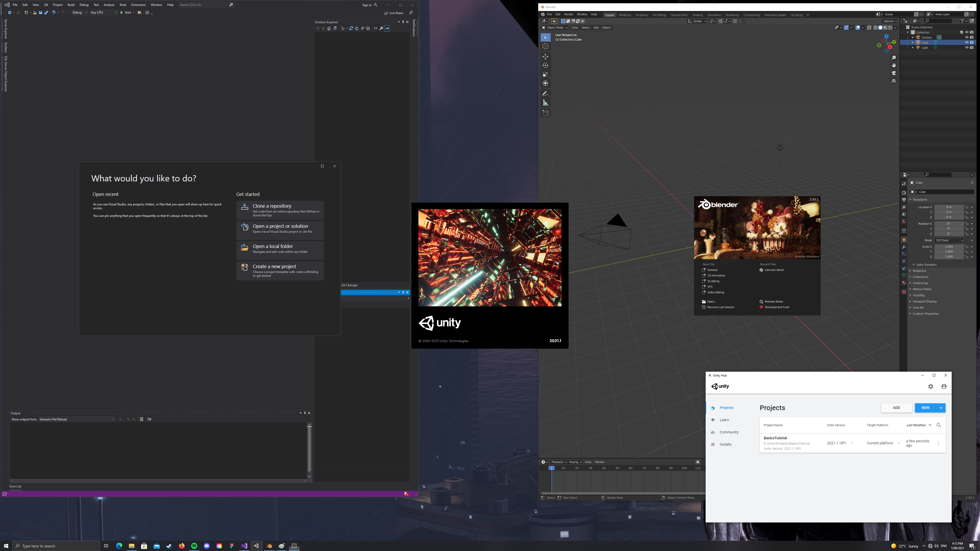This screenshot has width=980, height=551.
Task: Open tutorial1.blend from Blender recent files
Action: 771,270
